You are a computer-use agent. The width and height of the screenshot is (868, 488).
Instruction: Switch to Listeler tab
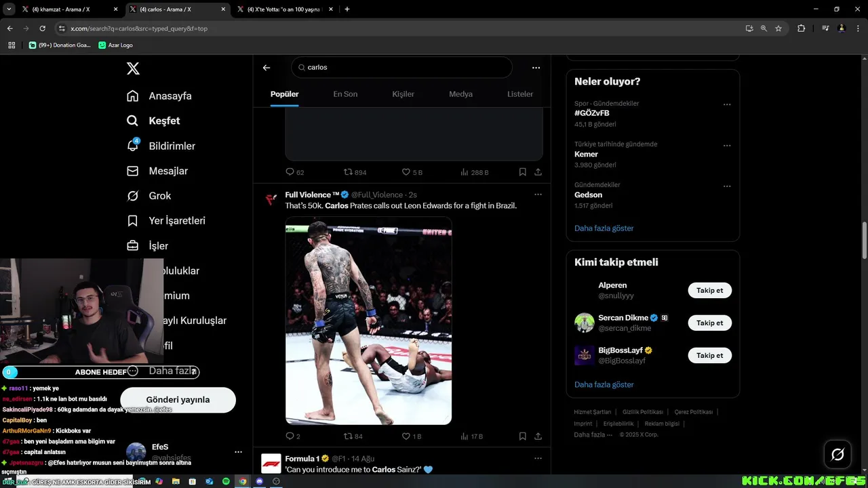[x=520, y=94]
